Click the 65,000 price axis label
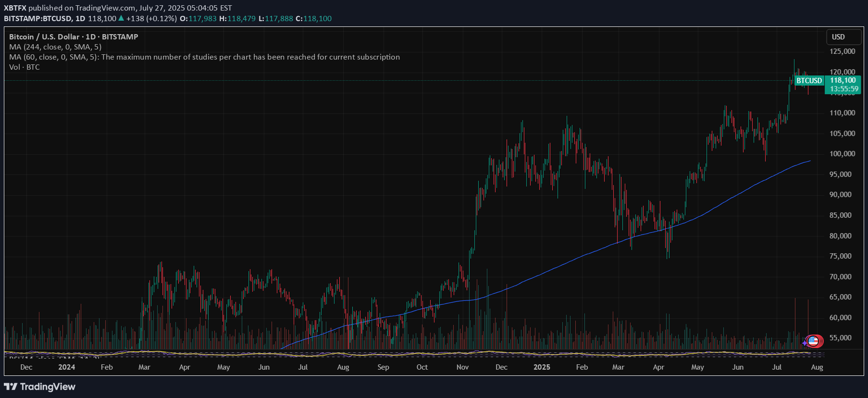868x398 pixels. tap(841, 297)
